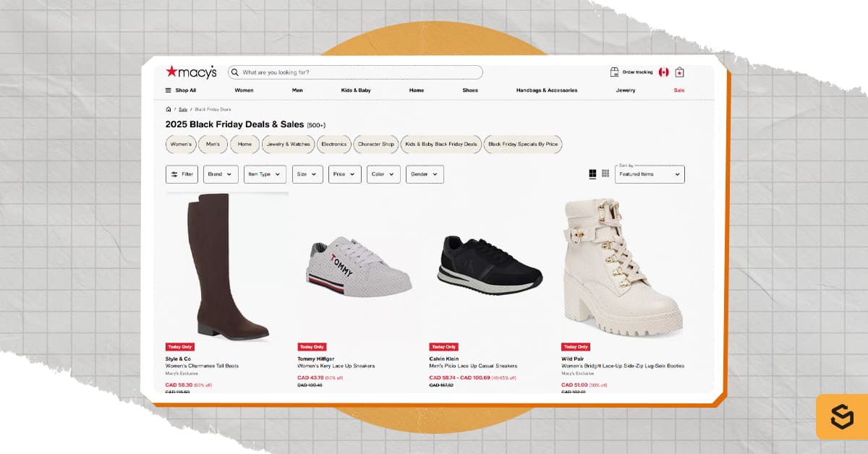Select the Men's category pill
The width and height of the screenshot is (868, 454).
click(x=213, y=144)
